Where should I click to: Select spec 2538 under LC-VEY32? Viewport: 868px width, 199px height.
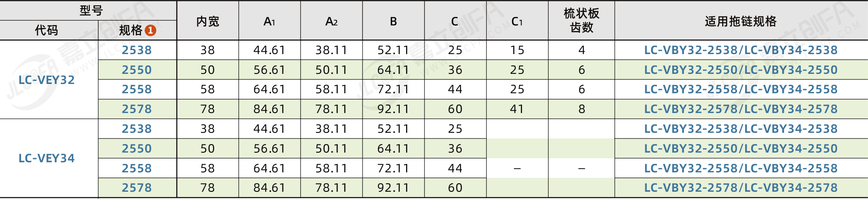(137, 50)
